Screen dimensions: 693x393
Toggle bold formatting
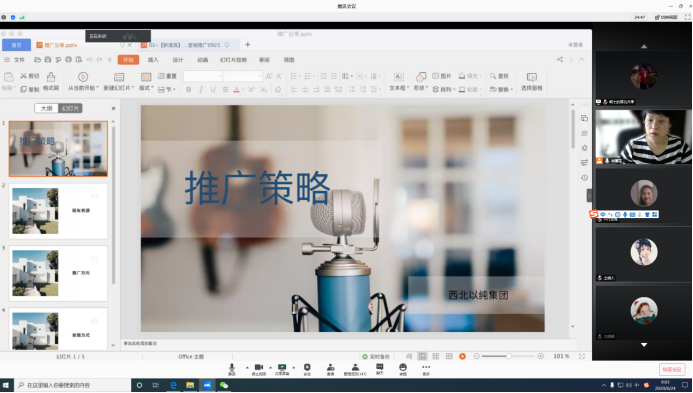click(189, 90)
